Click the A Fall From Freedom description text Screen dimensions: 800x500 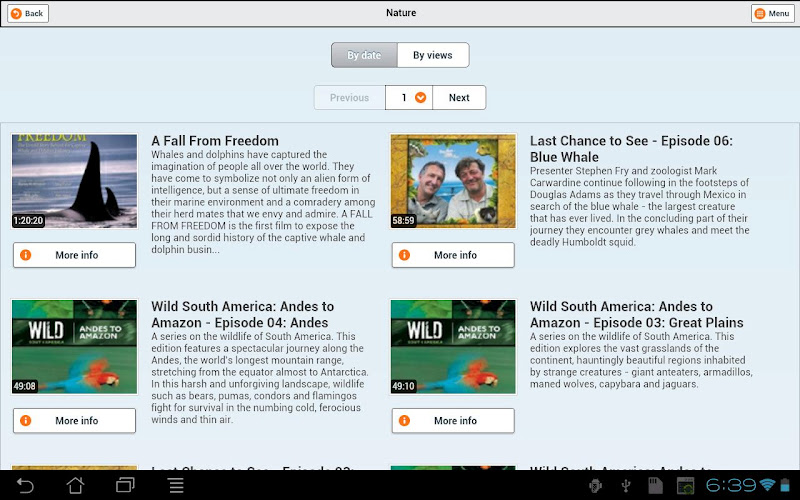263,202
